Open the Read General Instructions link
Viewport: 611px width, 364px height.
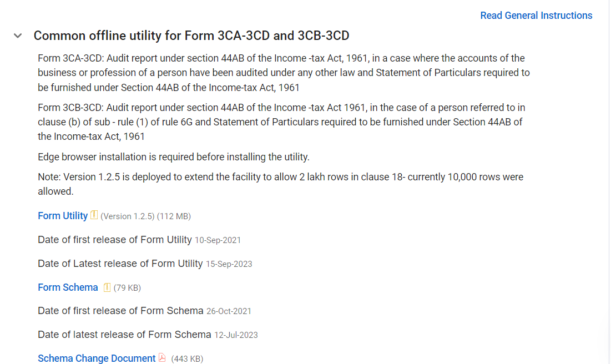(x=536, y=16)
